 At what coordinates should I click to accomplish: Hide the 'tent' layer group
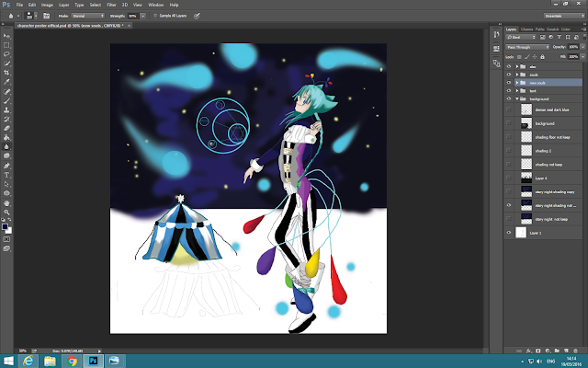pyautogui.click(x=508, y=91)
